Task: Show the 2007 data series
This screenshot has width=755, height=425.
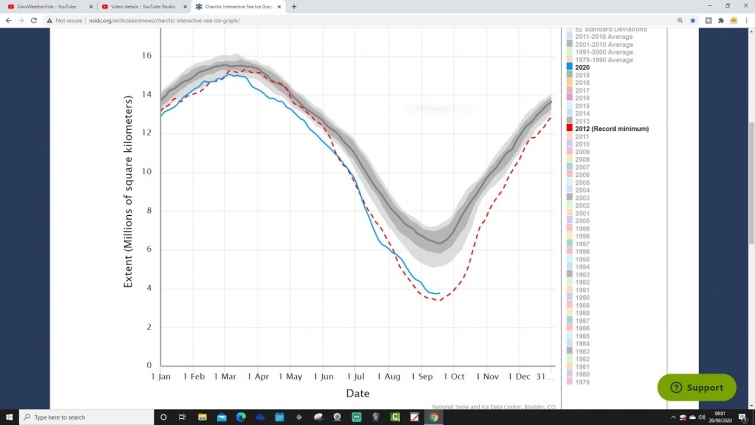Action: tap(581, 168)
